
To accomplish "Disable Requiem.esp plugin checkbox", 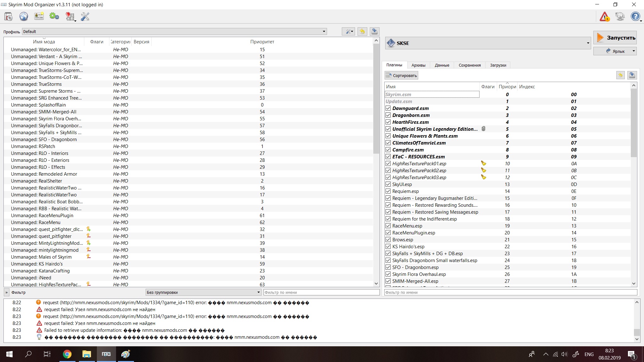I will [x=388, y=191].
